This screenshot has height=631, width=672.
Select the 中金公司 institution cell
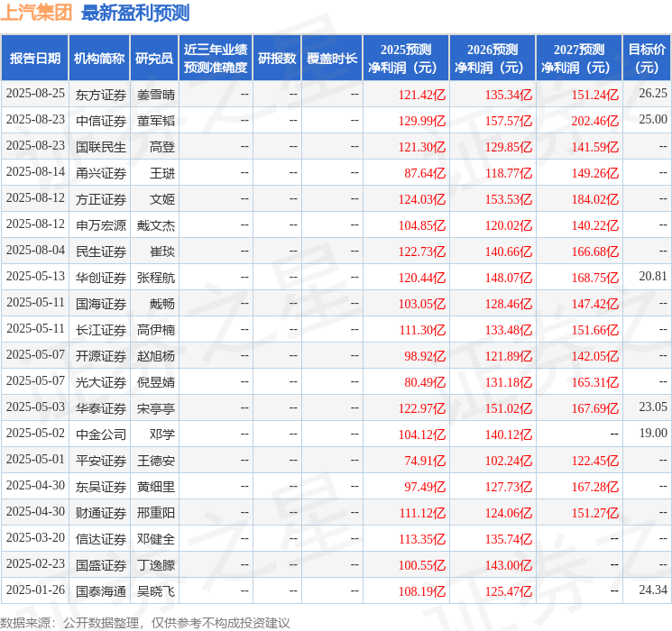[x=101, y=434]
